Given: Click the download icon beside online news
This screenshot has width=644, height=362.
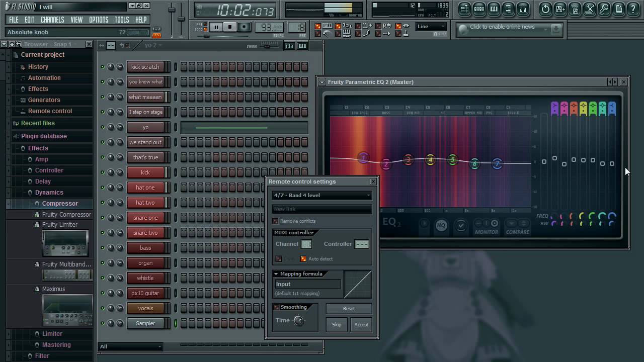Looking at the screenshot, I should pos(555,30).
